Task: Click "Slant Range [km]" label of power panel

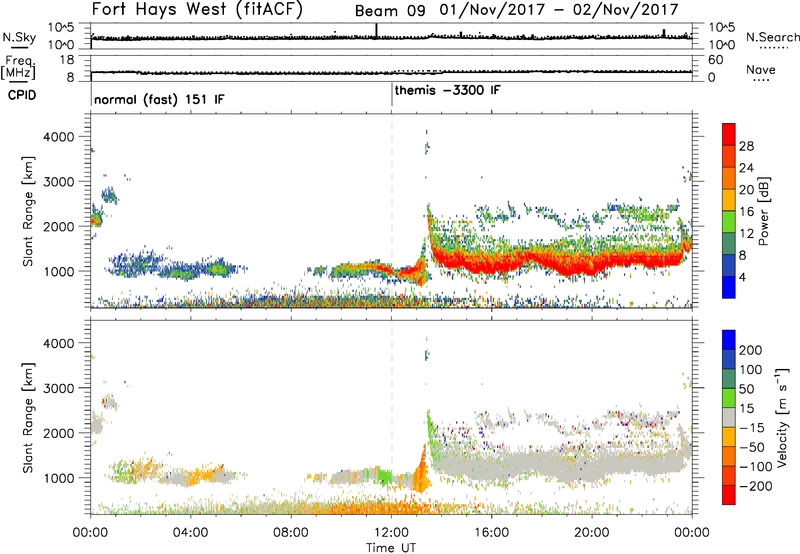Action: click(x=28, y=211)
